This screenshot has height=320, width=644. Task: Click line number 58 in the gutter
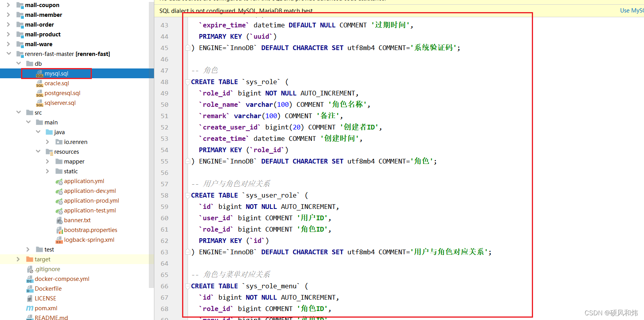[165, 196]
